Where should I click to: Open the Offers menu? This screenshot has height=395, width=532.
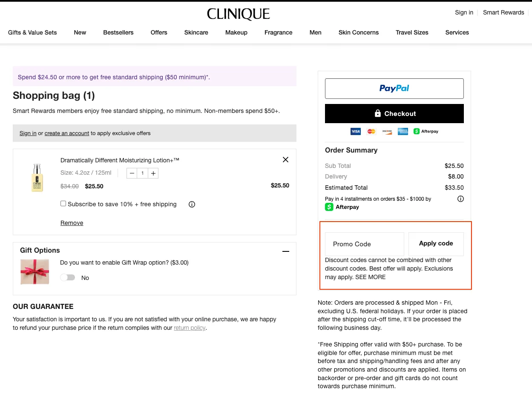point(159,32)
